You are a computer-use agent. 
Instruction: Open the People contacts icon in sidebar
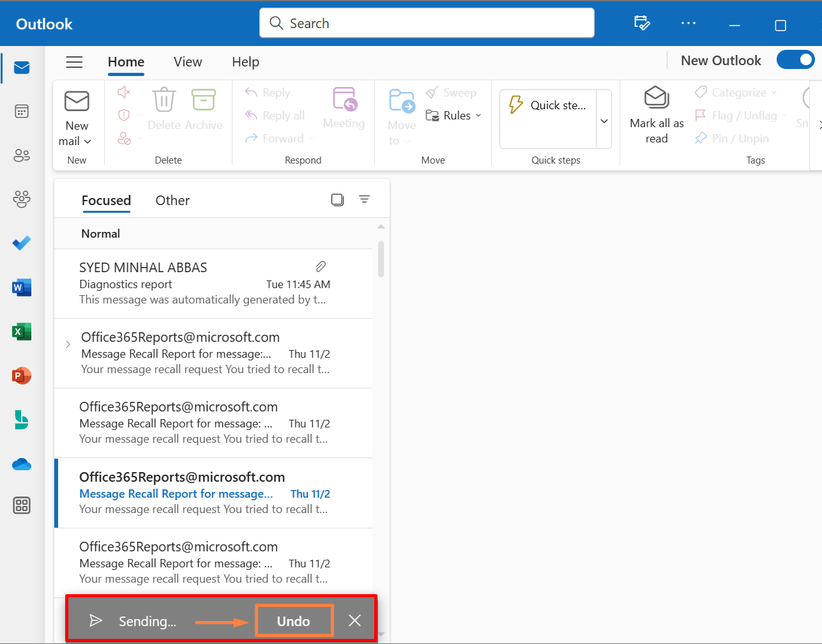[22, 155]
